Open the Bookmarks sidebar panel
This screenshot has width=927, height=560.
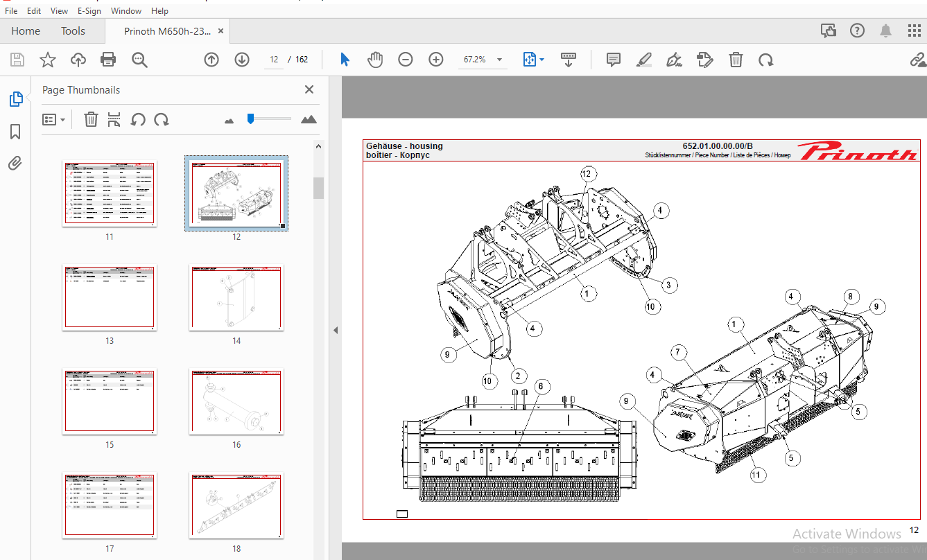15,132
